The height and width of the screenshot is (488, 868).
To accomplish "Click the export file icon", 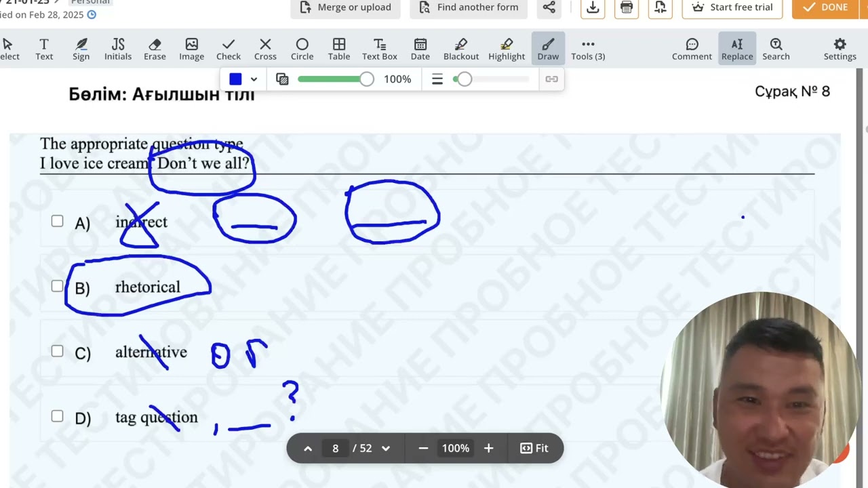I will coord(660,7).
